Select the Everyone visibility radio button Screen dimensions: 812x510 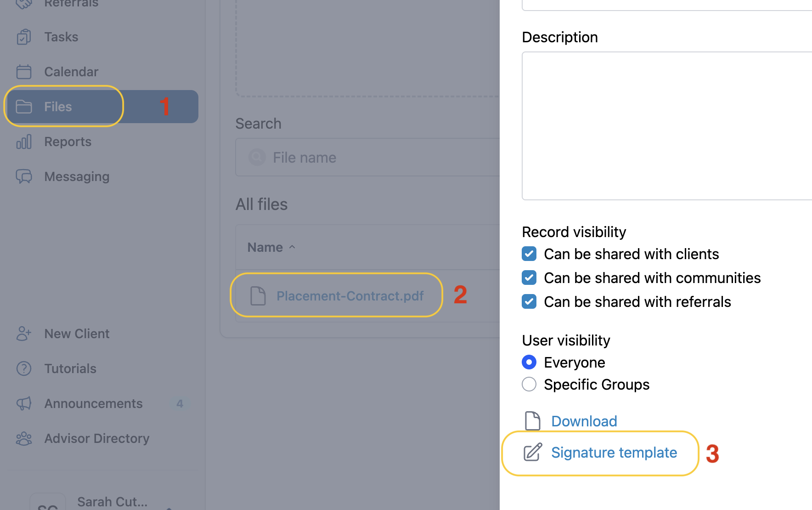(x=529, y=363)
